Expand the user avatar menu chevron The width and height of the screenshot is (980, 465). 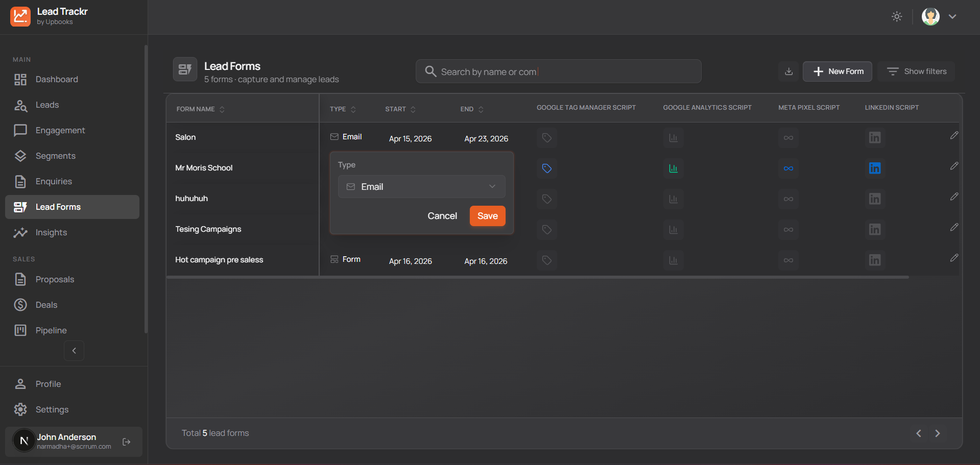[952, 16]
